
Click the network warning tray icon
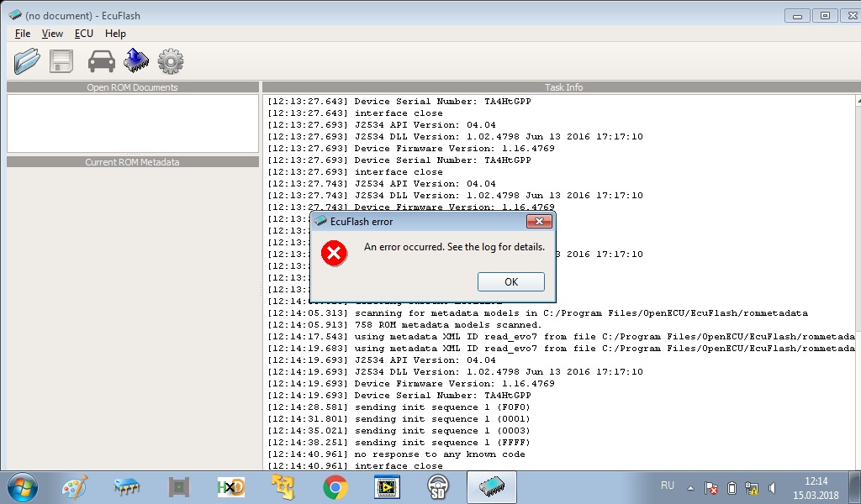[752, 488]
